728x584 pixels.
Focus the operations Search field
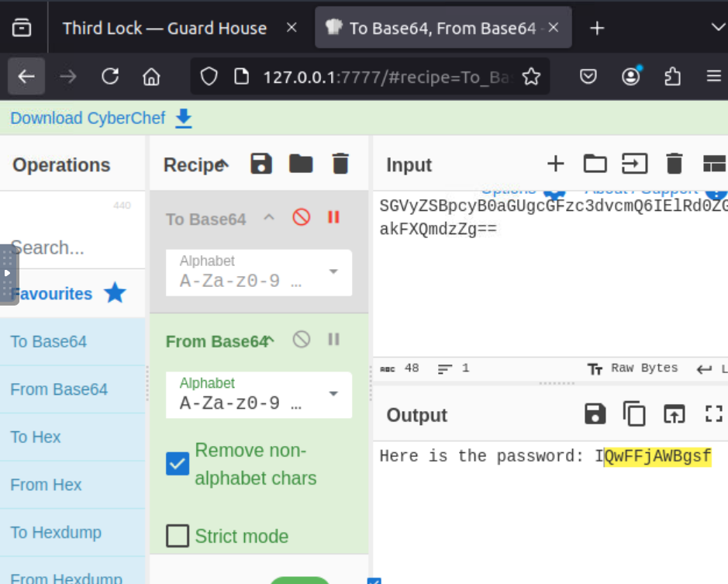tap(70, 248)
